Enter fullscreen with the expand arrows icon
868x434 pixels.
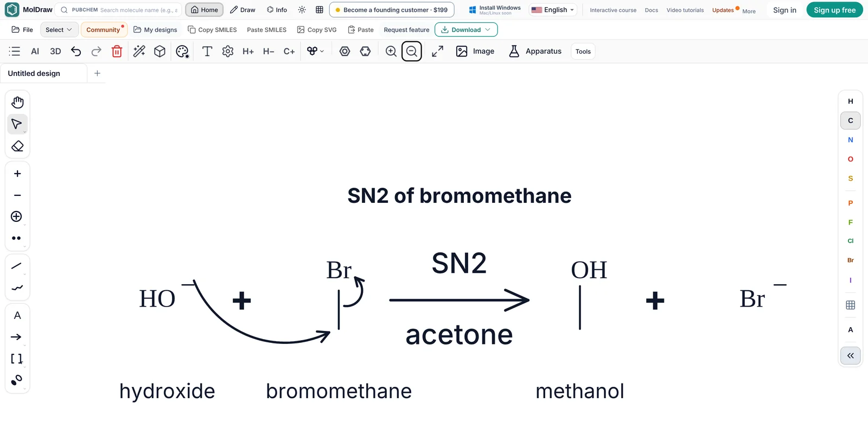438,52
